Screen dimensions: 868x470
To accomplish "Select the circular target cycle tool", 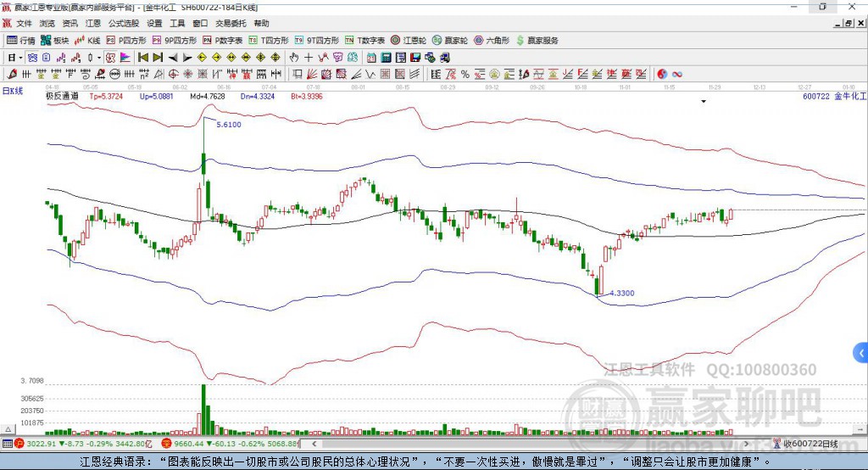I will [173, 75].
